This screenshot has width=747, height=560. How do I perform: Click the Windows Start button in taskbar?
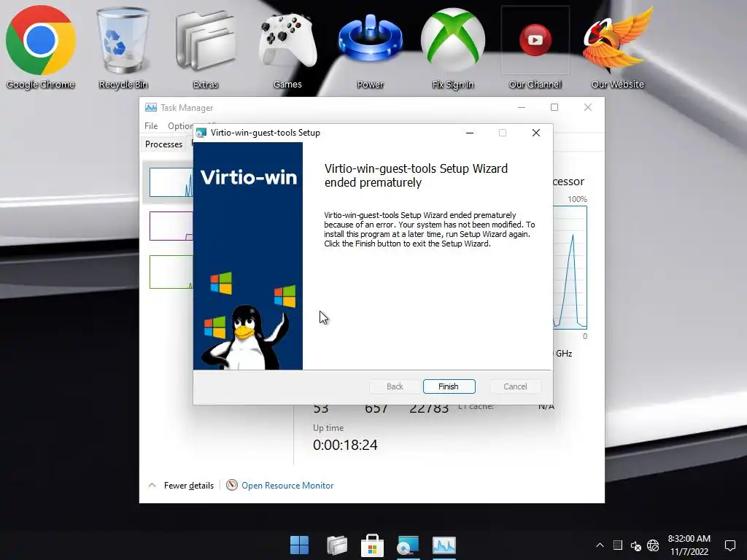[300, 545]
